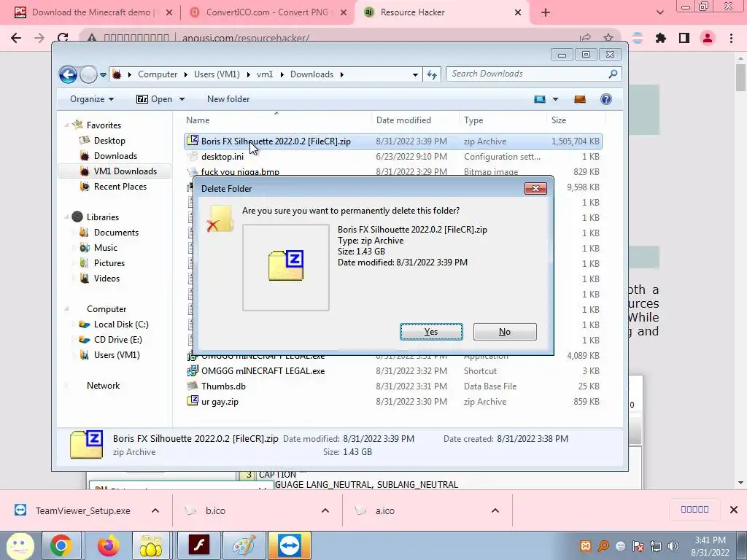Screen dimensions: 747x560
Task: Open the Music library
Action: click(105, 248)
